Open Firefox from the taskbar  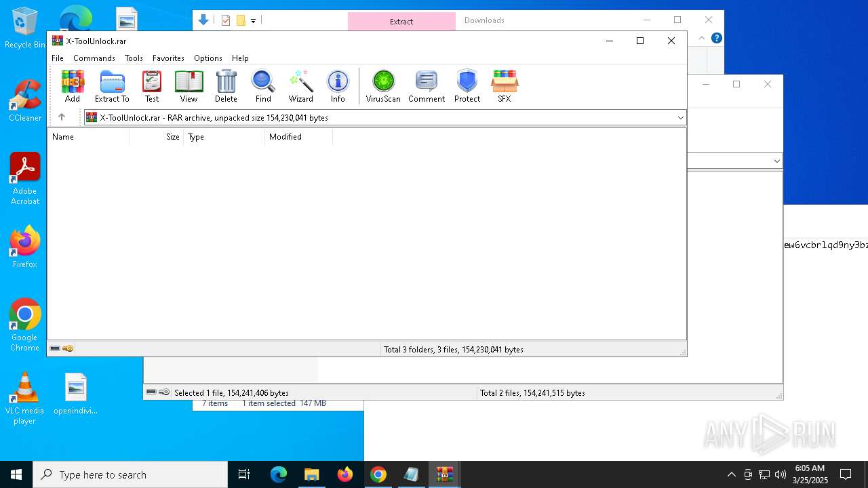pos(345,474)
